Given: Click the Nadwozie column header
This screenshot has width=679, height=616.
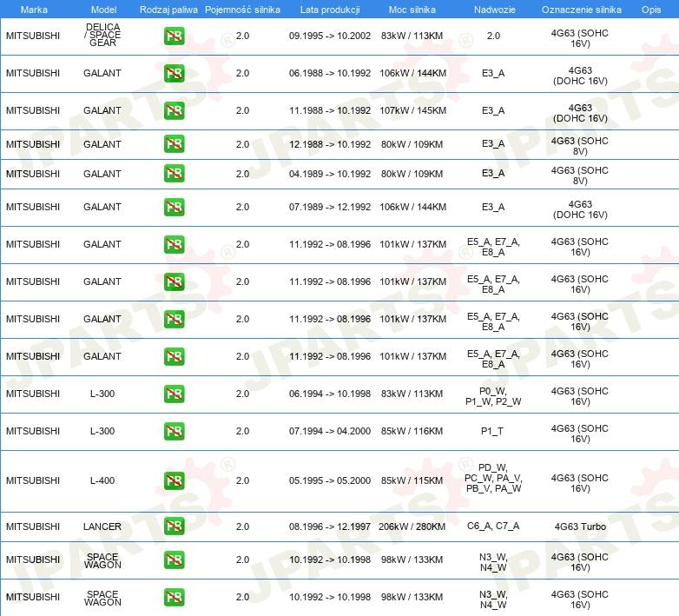Looking at the screenshot, I should (x=492, y=9).
